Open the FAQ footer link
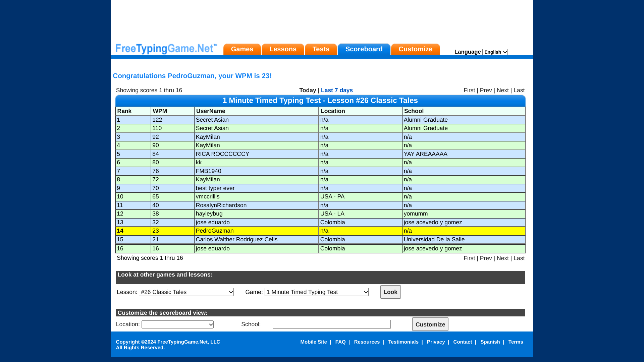 point(340,342)
